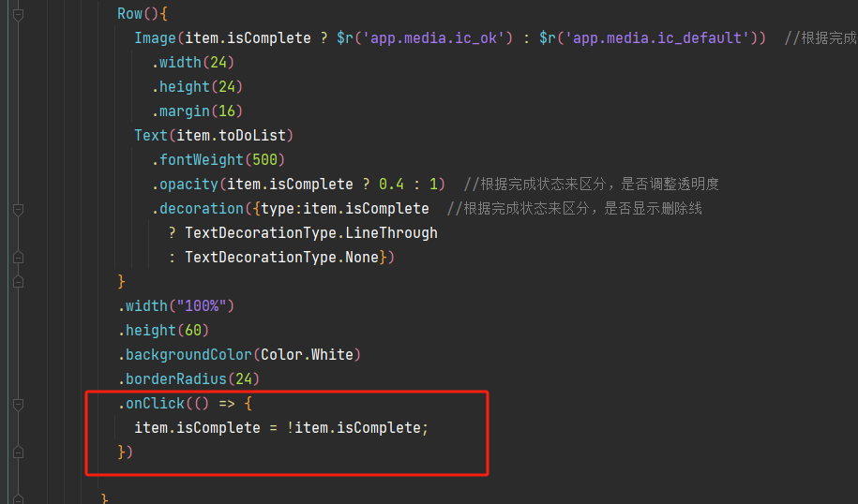The height and width of the screenshot is (504, 858).
Task: Click the .opacity method name
Action: click(x=185, y=185)
